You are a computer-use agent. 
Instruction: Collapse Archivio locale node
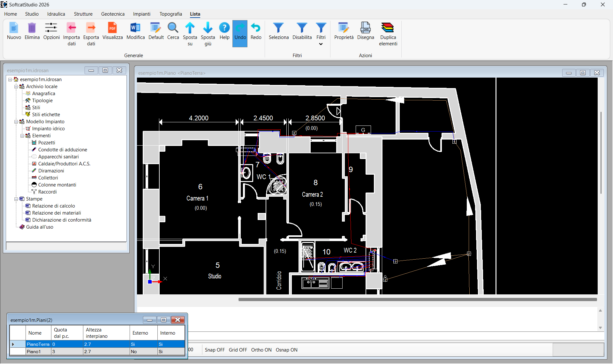pos(16,87)
